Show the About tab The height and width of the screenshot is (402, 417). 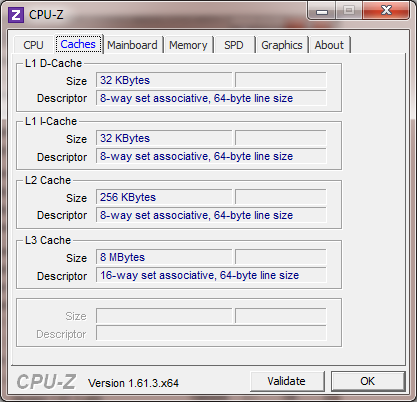click(329, 45)
